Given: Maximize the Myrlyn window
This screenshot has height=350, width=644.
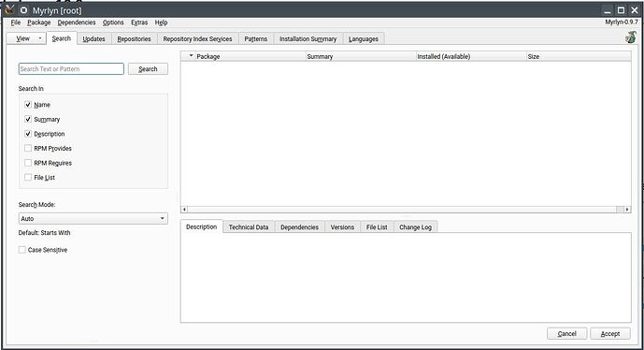Looking at the screenshot, I should tap(621, 10).
